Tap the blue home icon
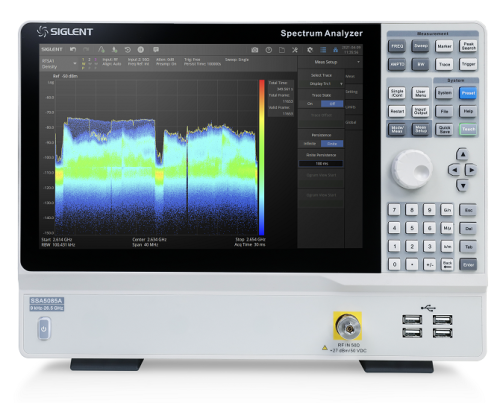 [x=335, y=50]
